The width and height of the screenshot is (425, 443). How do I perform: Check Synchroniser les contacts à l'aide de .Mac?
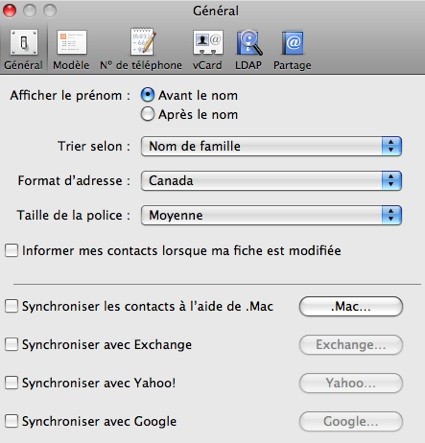tap(11, 306)
